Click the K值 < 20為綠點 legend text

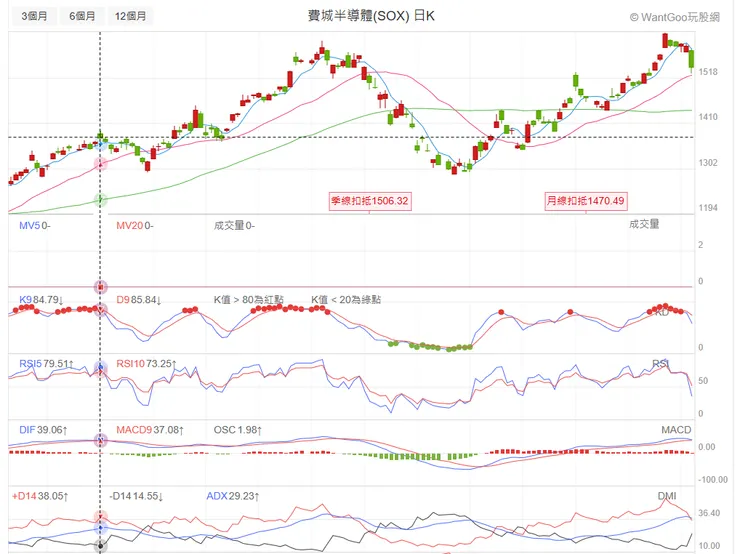[x=346, y=300]
